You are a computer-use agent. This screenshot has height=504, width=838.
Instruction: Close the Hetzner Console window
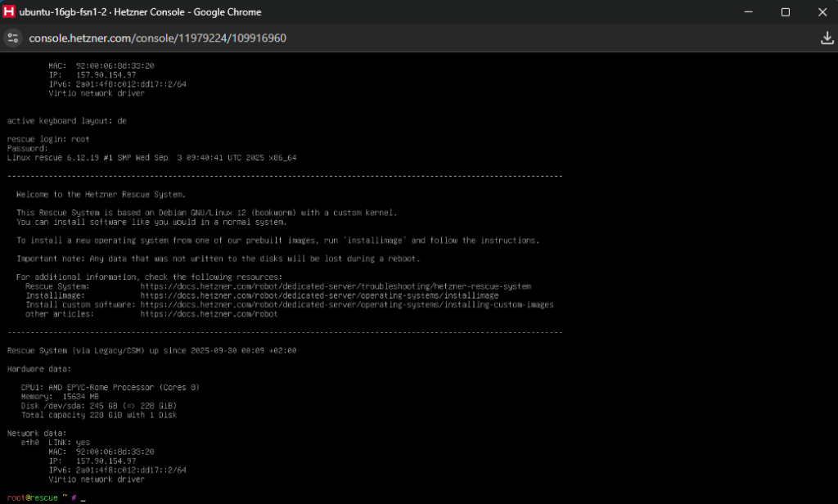point(822,12)
